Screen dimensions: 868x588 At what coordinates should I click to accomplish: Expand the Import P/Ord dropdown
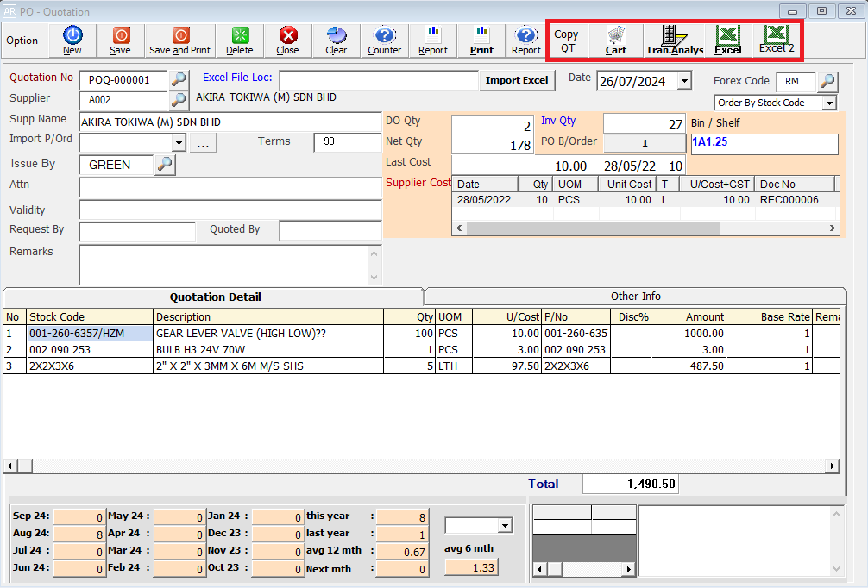(179, 143)
